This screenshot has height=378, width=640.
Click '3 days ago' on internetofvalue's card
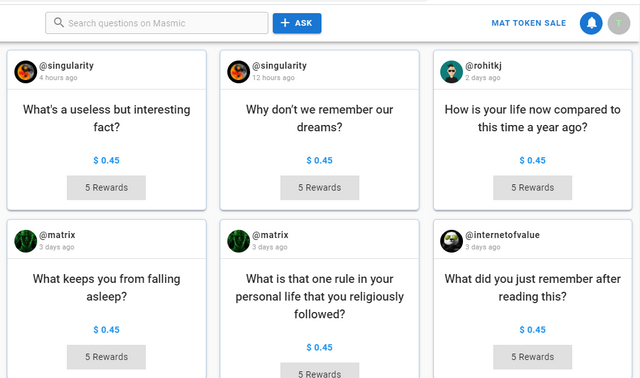pos(483,247)
